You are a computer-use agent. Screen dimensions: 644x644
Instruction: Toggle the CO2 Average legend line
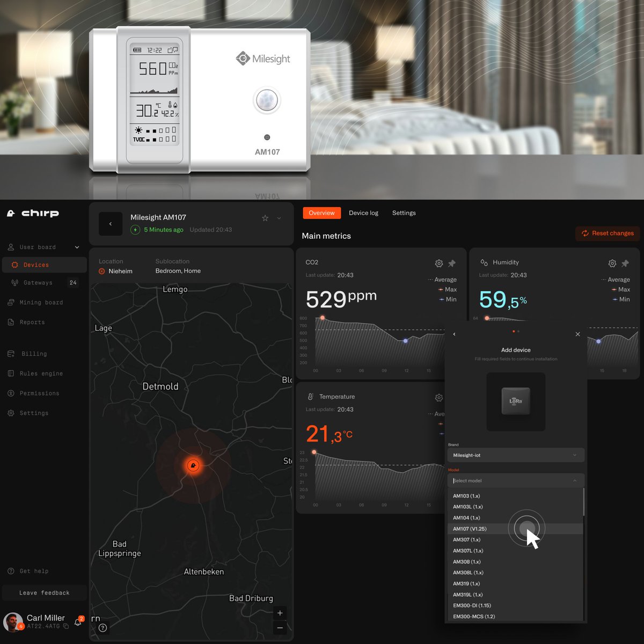tap(442, 280)
